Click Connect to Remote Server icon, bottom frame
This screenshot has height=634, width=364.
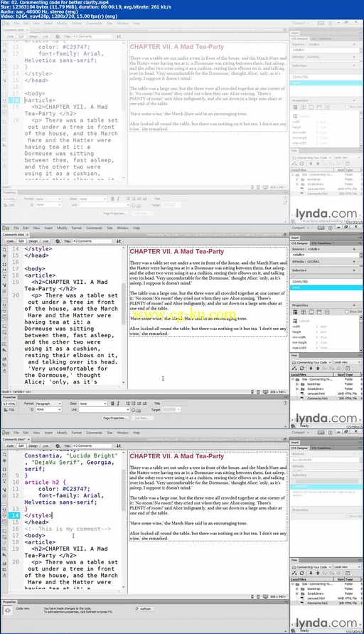click(295, 573)
